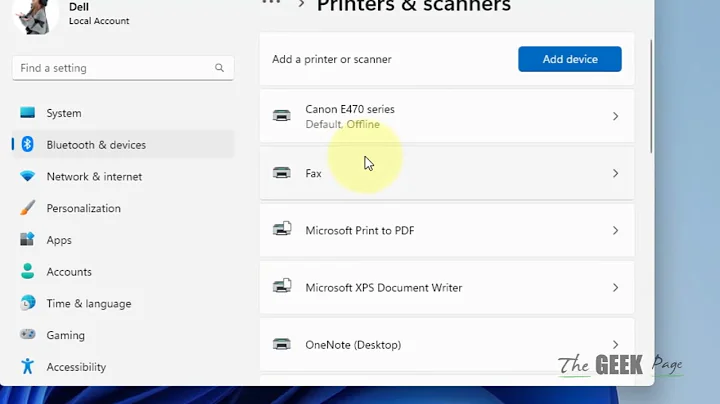Screen dimensions: 720x404
Task: Open Canon E470 series via its chevron
Action: 615,116
